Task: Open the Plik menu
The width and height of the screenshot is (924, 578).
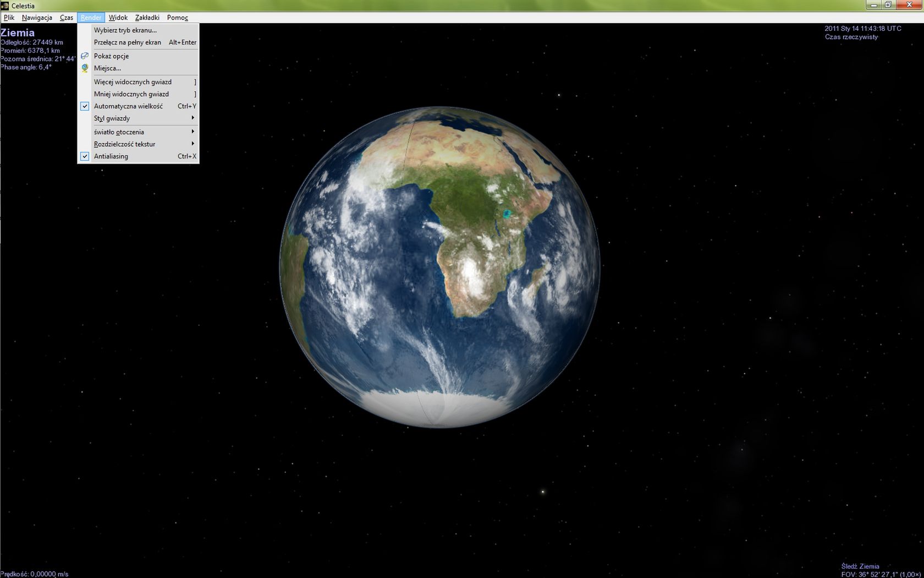Action: click(x=9, y=18)
